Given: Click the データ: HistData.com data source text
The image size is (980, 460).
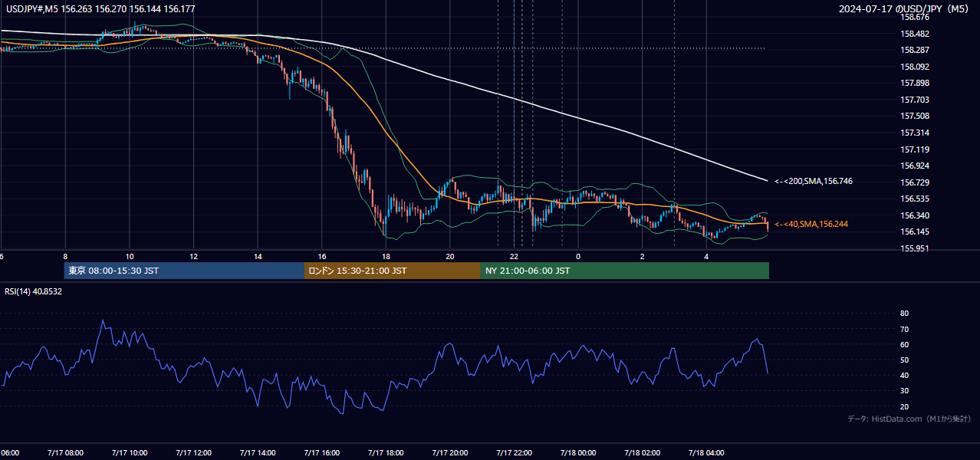Looking at the screenshot, I should click(909, 419).
